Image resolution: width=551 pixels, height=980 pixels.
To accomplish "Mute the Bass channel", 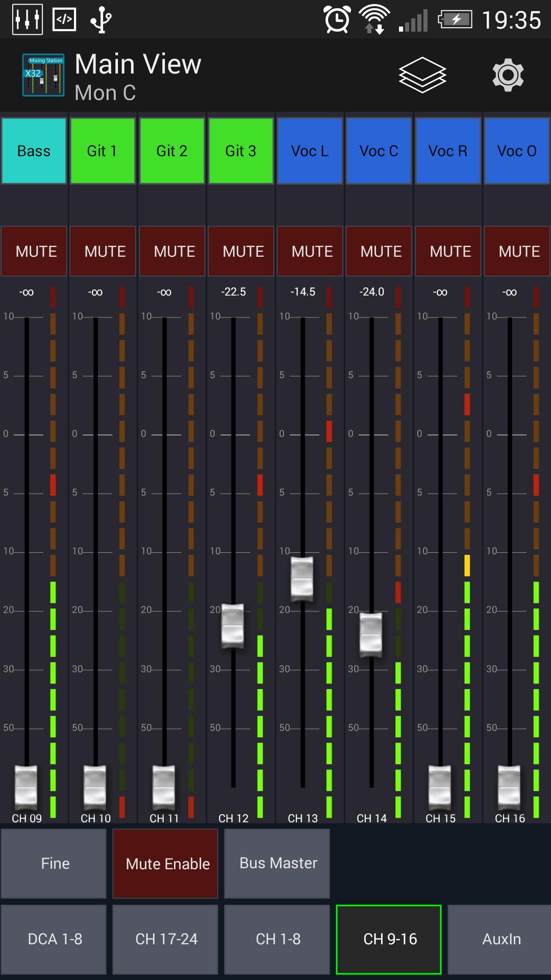I will tap(34, 251).
